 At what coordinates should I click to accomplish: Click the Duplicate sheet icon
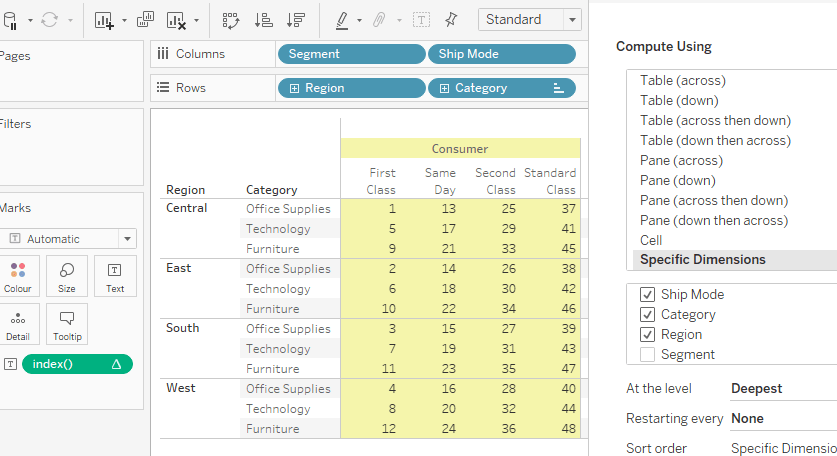click(x=145, y=20)
